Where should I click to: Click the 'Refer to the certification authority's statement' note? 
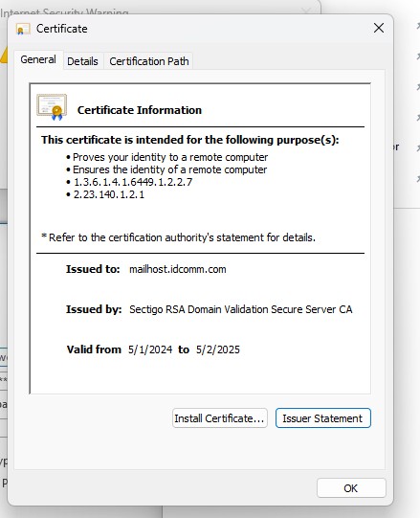[178, 237]
